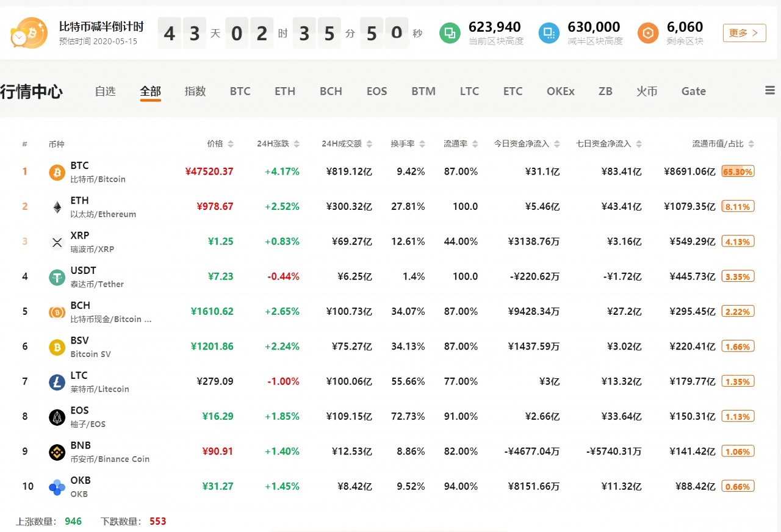Click the OKB coin logo
Image resolution: width=781 pixels, height=532 pixels.
[57, 487]
